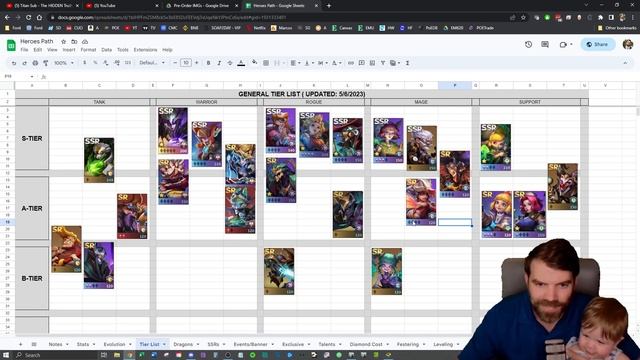640x360 pixels.
Task: Open the vertical align dropdown
Action: 309,63
